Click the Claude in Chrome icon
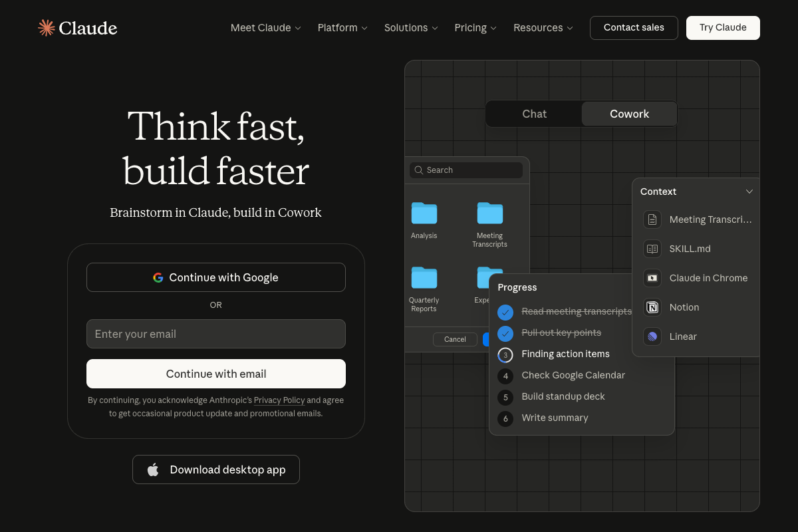This screenshot has height=532, width=798. point(652,278)
